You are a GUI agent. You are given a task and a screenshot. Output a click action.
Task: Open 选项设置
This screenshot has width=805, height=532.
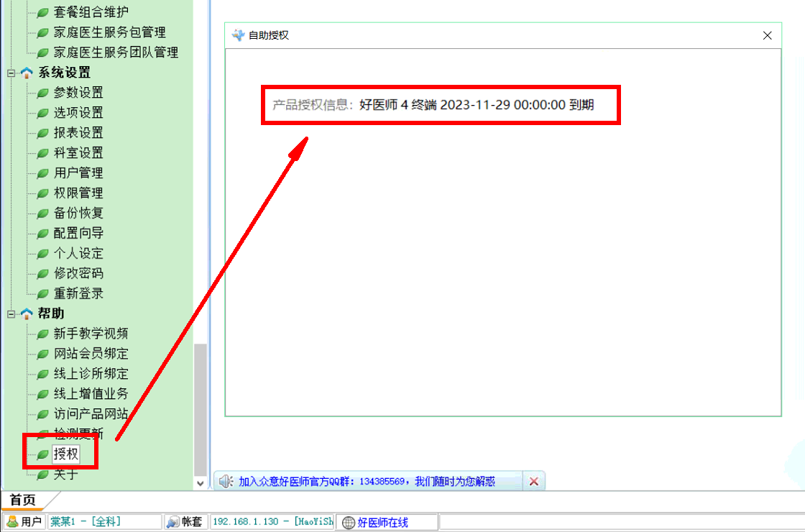click(78, 112)
